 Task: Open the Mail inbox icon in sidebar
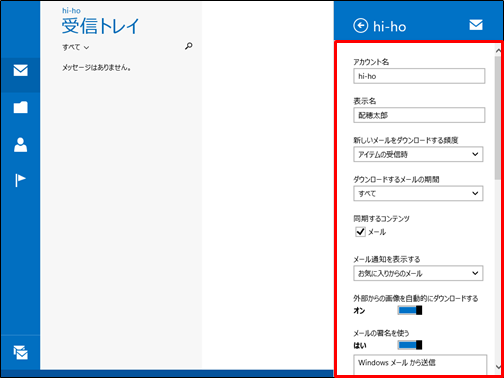(20, 70)
